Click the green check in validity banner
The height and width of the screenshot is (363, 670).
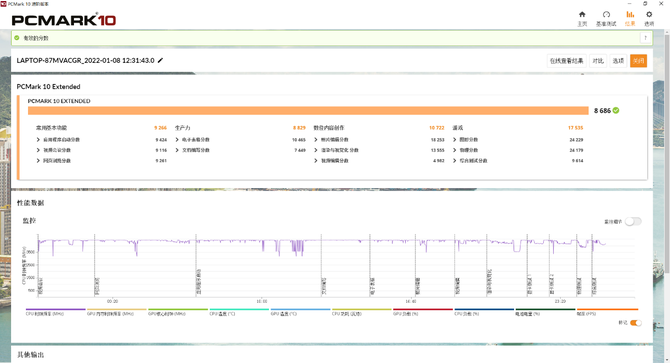[17, 38]
